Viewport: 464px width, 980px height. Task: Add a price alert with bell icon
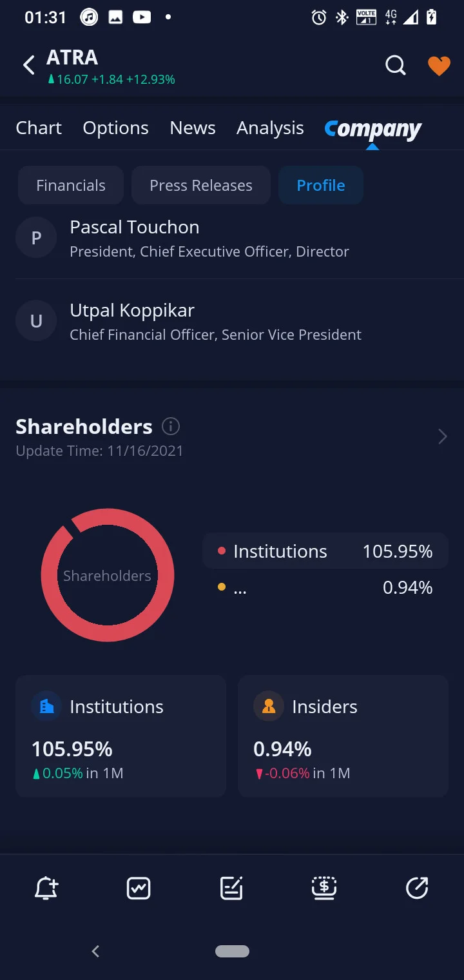[x=46, y=888]
